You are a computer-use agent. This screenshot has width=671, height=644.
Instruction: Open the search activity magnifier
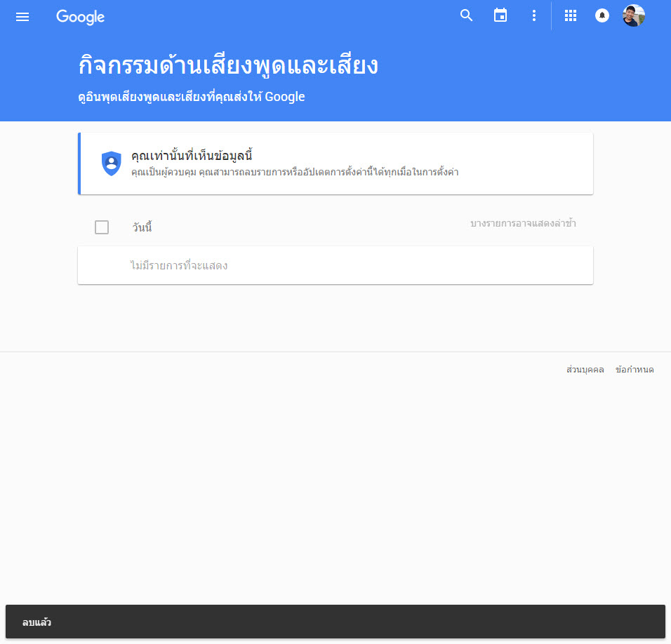(x=466, y=16)
